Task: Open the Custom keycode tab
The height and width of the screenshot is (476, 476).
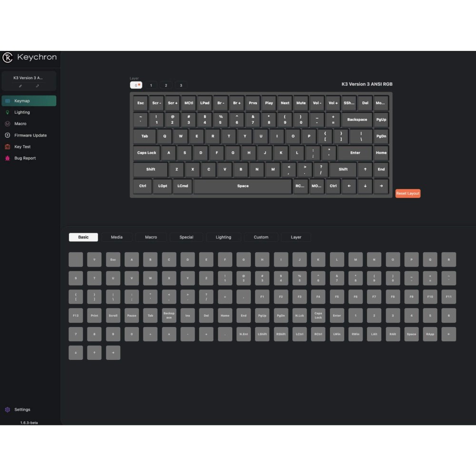Action: (x=261, y=238)
